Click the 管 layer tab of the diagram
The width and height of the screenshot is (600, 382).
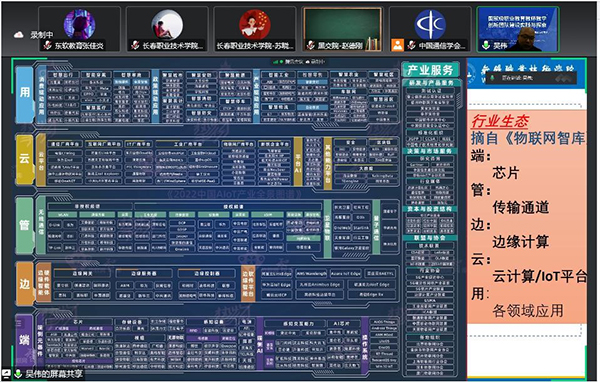pos(24,225)
